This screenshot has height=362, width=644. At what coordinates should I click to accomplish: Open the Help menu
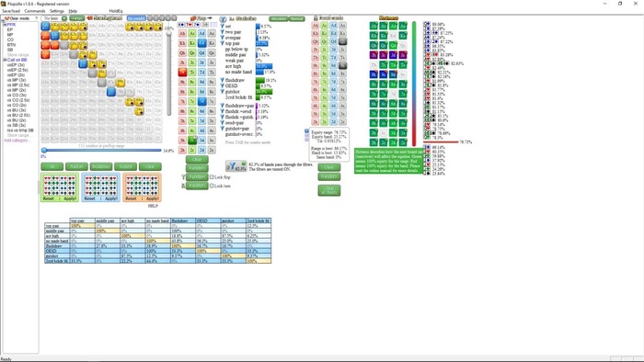[x=73, y=11]
